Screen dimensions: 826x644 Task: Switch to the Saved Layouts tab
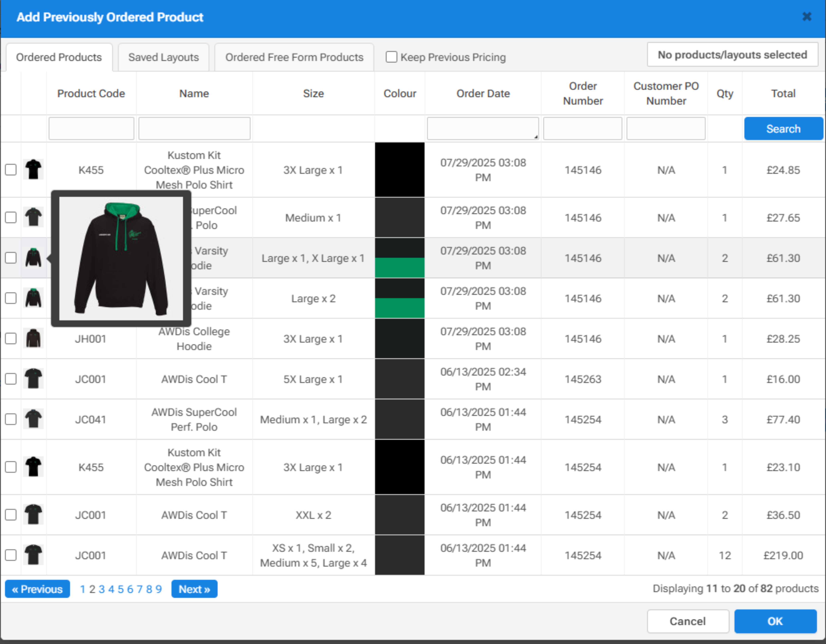(x=163, y=57)
